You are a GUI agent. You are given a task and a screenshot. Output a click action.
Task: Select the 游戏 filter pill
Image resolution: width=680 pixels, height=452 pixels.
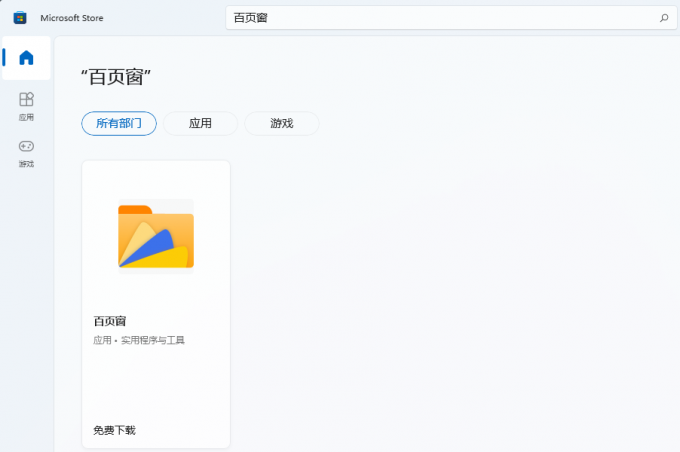click(282, 123)
